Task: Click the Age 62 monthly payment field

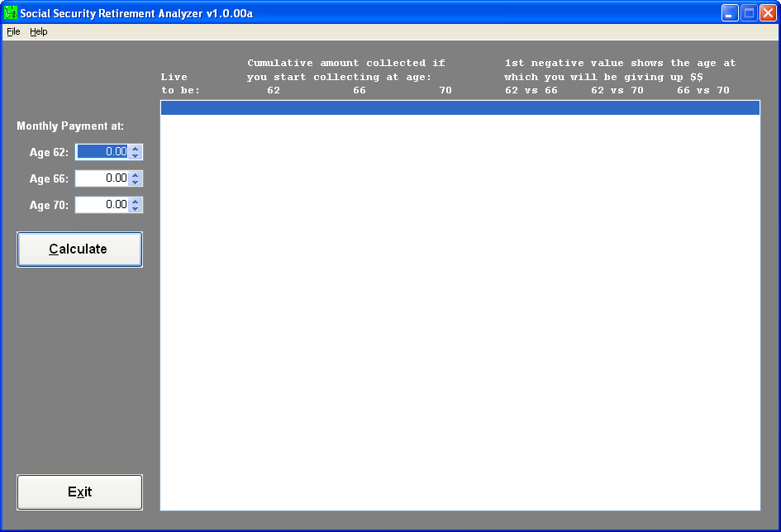Action: [x=102, y=152]
